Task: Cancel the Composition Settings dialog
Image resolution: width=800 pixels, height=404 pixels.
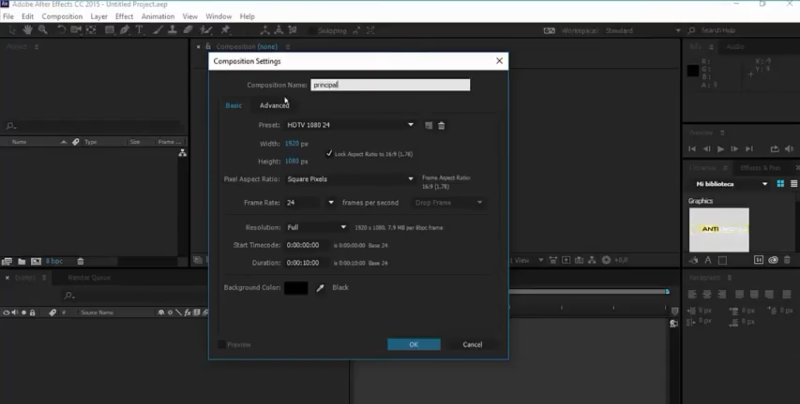Action: pyautogui.click(x=472, y=345)
